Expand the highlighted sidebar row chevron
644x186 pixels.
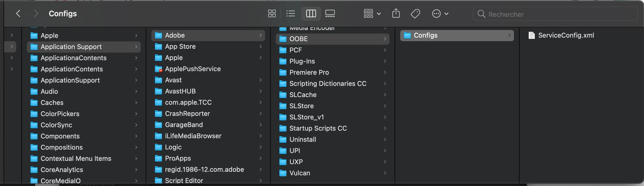point(12,46)
